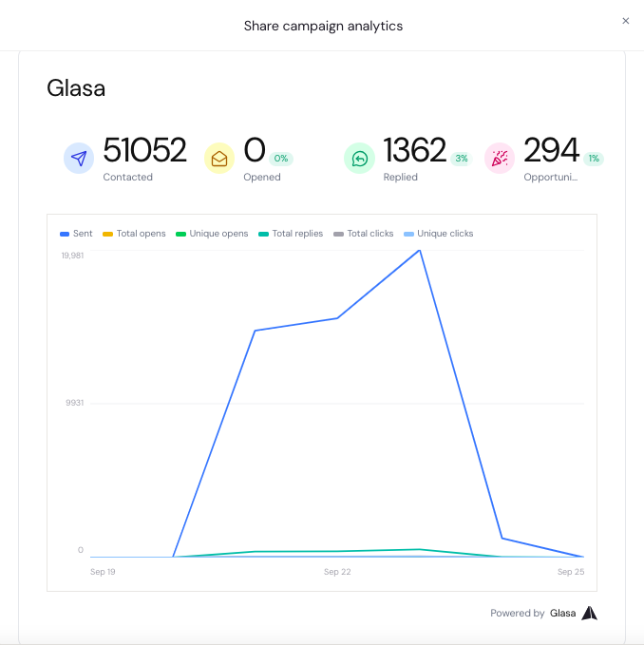This screenshot has width=644, height=645.
Task: Click the Glasa sail logo icon
Action: coord(589,613)
